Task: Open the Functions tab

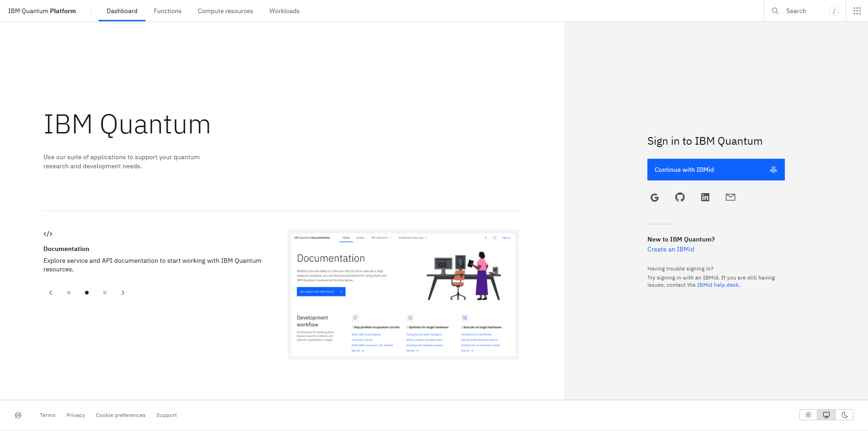Action: 168,11
